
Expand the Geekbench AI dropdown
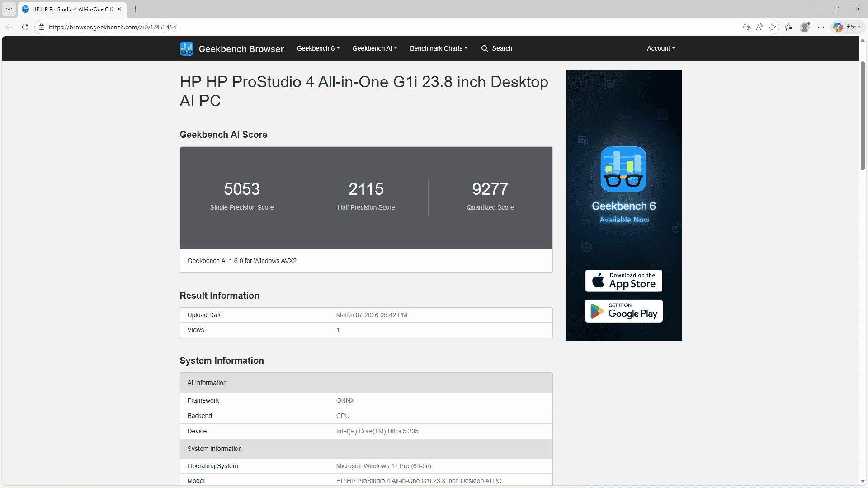[374, 48]
